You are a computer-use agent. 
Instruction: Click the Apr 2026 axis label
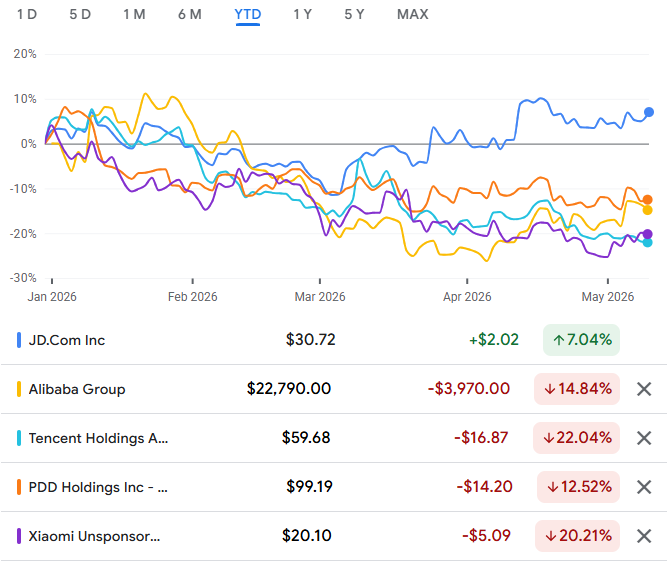point(467,296)
